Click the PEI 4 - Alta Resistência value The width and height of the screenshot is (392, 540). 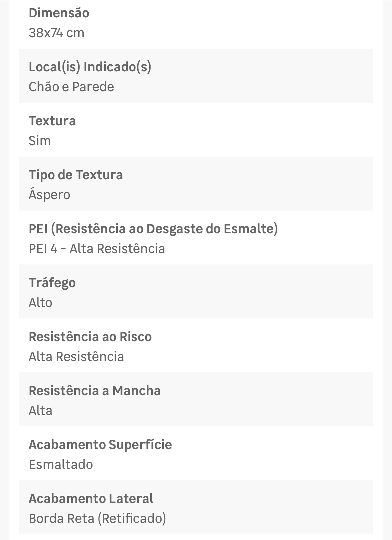click(x=97, y=249)
